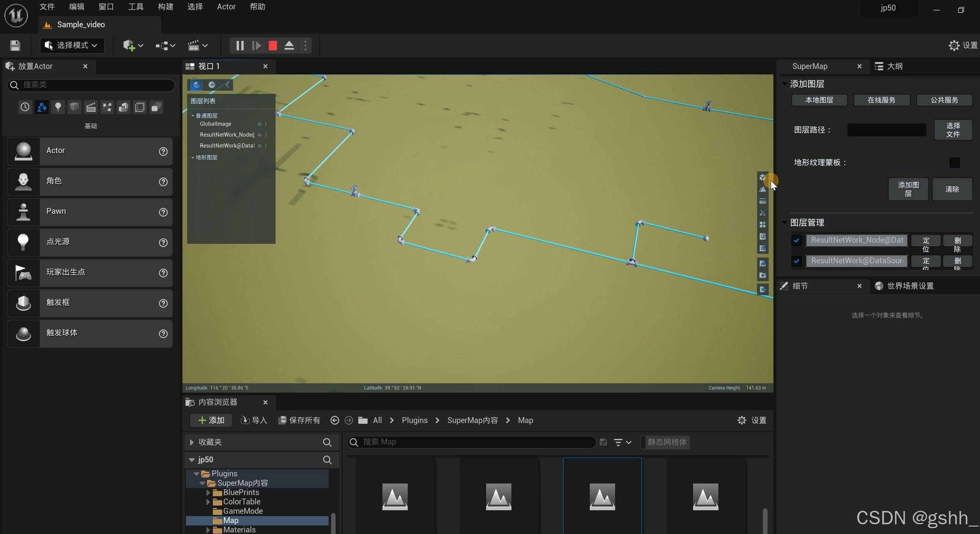Collapse the 图层管理 section
This screenshot has width=980, height=534.
point(785,222)
